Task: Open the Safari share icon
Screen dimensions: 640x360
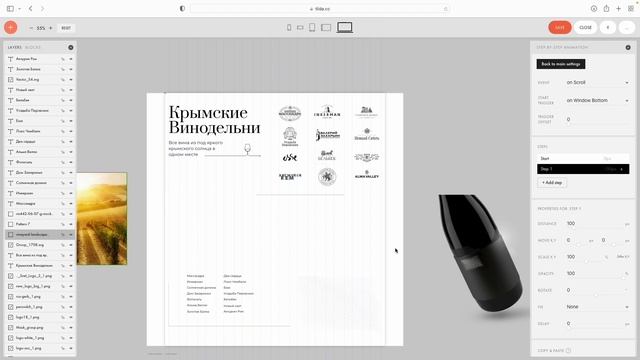Action: tap(607, 9)
